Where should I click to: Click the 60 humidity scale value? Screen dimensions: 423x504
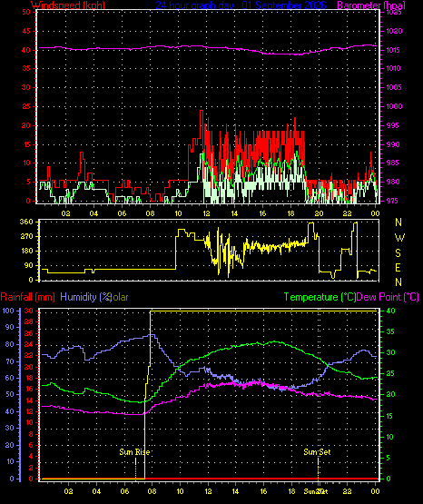click(x=10, y=378)
